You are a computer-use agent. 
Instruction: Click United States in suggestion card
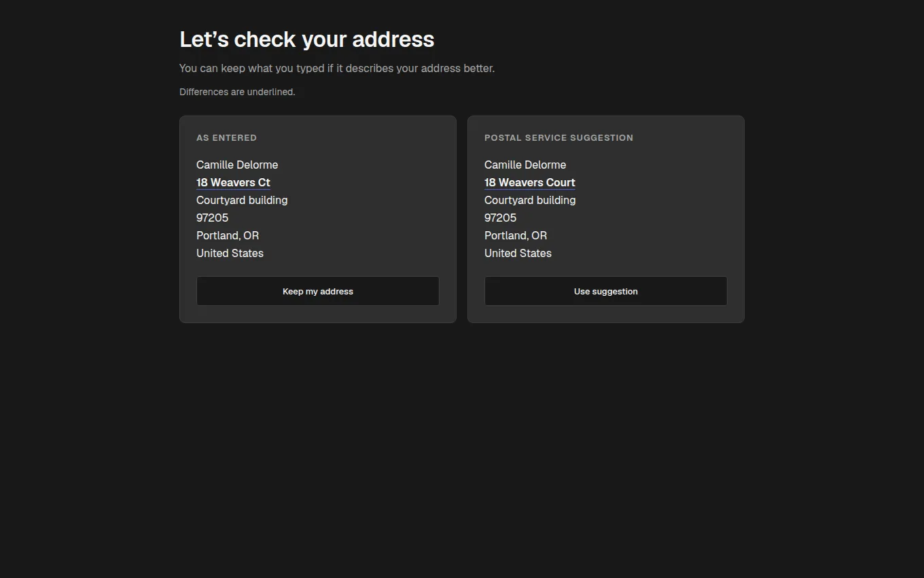coord(518,253)
